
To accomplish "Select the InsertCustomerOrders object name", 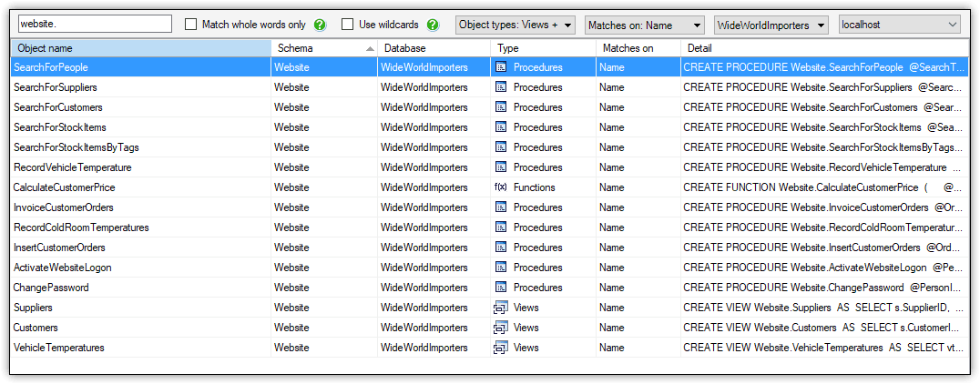I will pyautogui.click(x=59, y=248).
